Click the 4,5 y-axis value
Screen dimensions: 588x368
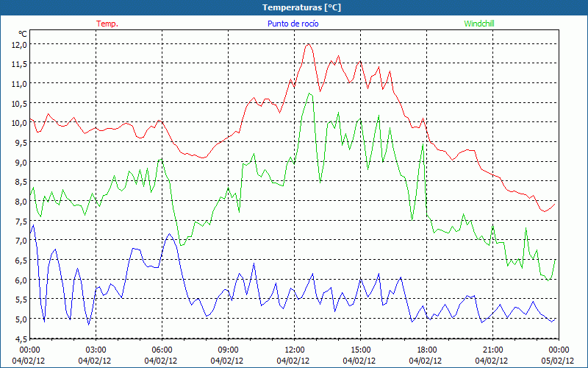click(x=21, y=339)
